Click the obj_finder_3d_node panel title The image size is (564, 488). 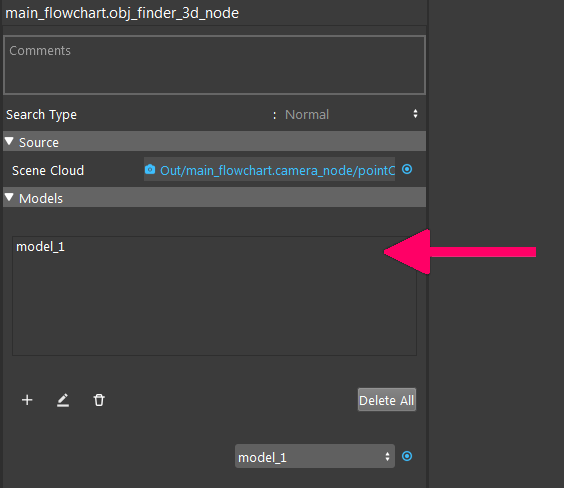tap(122, 13)
